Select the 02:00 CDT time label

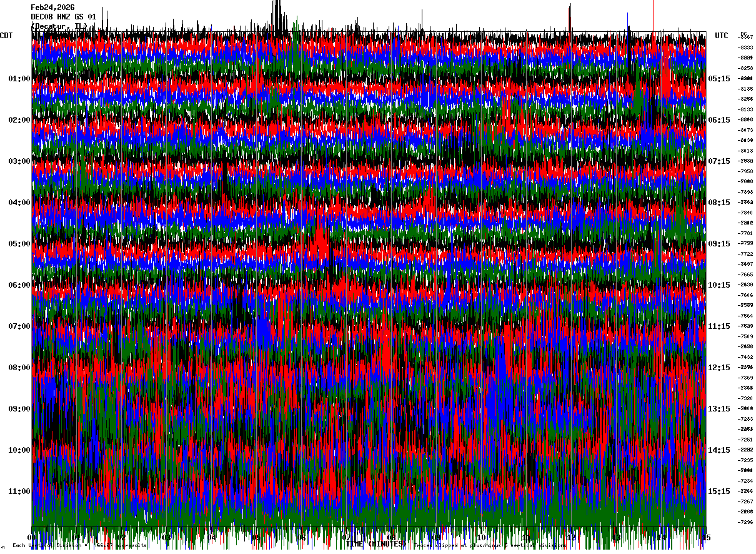pyautogui.click(x=19, y=120)
